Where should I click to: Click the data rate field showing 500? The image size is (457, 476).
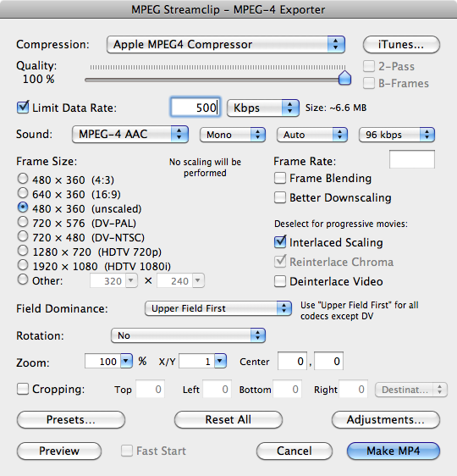(195, 108)
